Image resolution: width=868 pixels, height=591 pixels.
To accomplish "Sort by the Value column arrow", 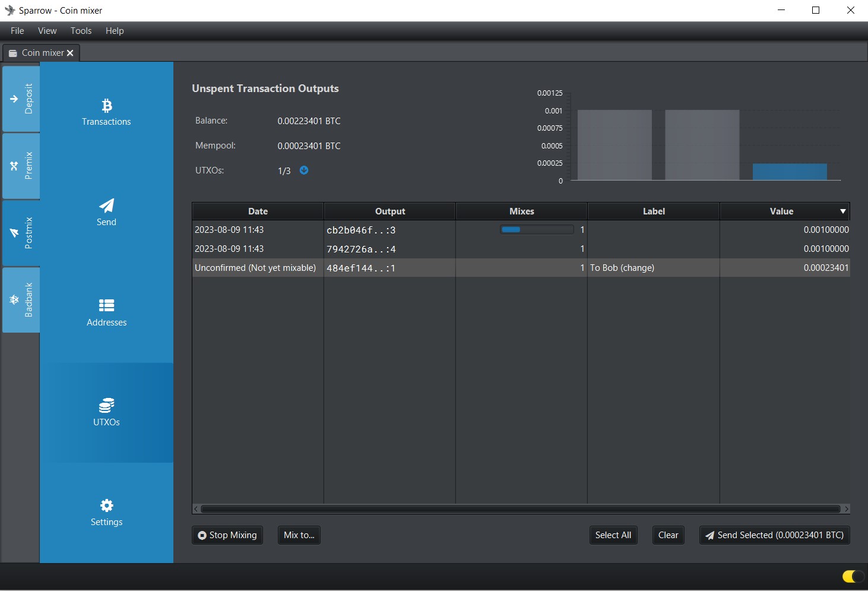I will coord(842,211).
